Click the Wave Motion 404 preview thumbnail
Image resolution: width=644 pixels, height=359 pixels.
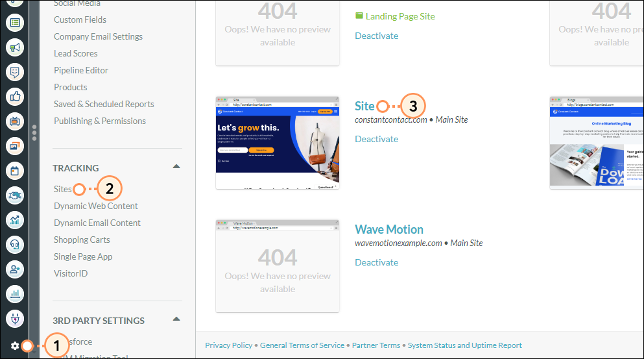pyautogui.click(x=278, y=266)
